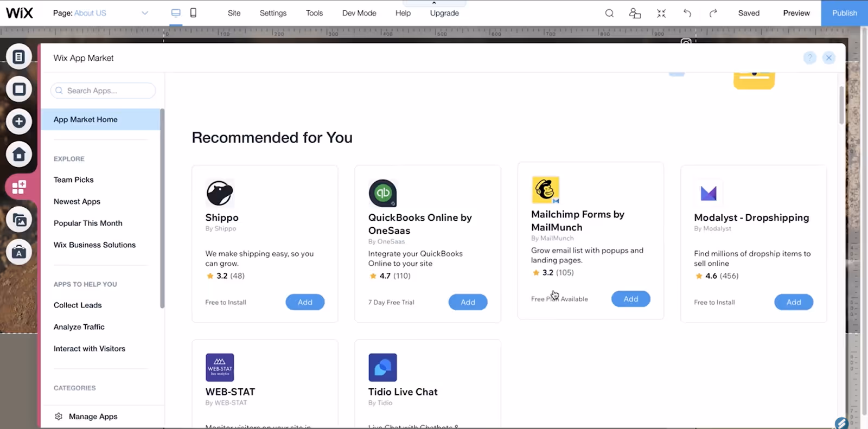This screenshot has height=429, width=868.
Task: Click the WEB-STAT app title
Action: tap(230, 392)
